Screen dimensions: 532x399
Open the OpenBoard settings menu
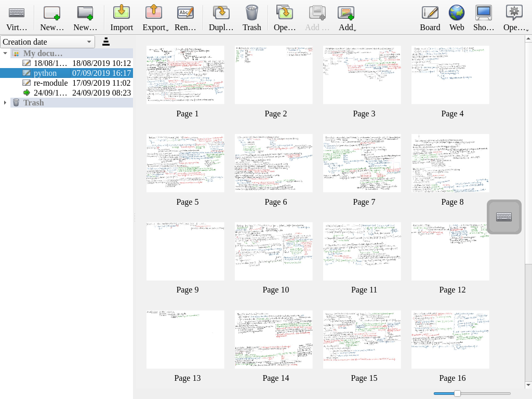[x=514, y=17]
